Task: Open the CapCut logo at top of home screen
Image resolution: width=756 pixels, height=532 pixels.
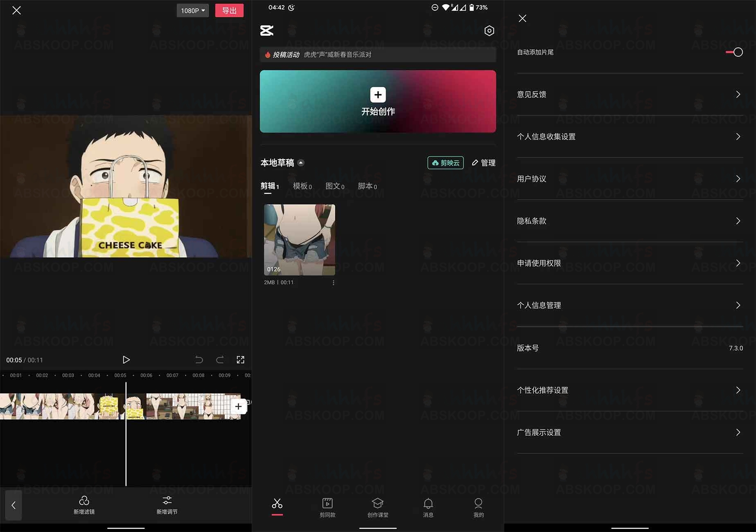Action: [x=267, y=31]
